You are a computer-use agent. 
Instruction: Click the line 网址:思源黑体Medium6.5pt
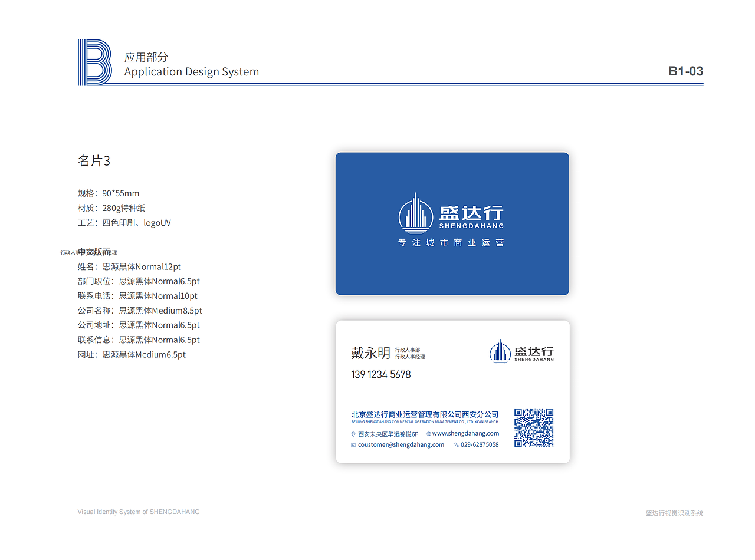pyautogui.click(x=132, y=355)
